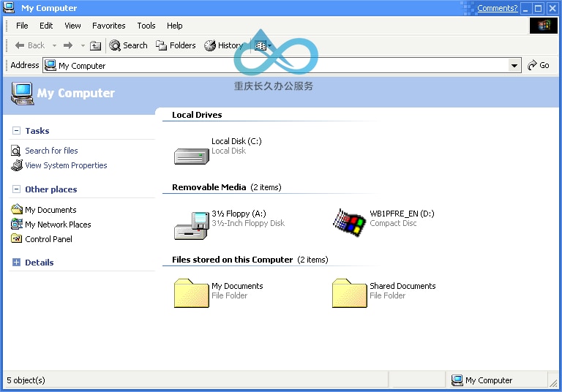Open the Help menu
Screen dimensions: 562x392
pyautogui.click(x=175, y=26)
